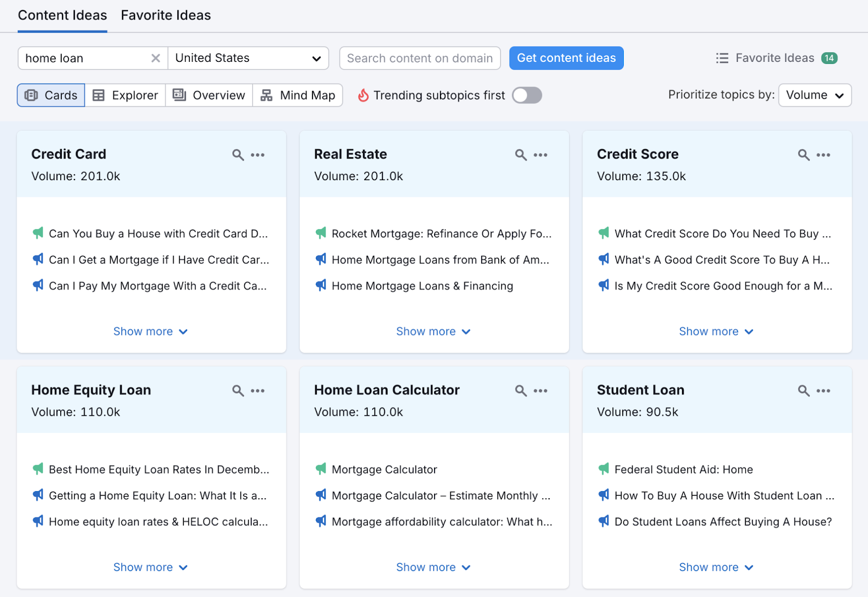This screenshot has height=597, width=868.
Task: Toggle Trending subtopics first switch
Action: click(527, 96)
